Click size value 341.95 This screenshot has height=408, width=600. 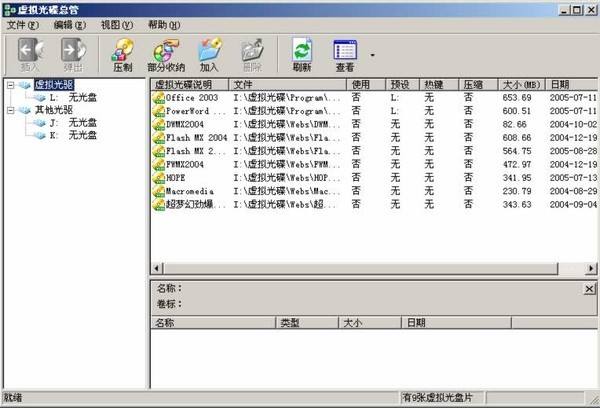[x=517, y=178]
